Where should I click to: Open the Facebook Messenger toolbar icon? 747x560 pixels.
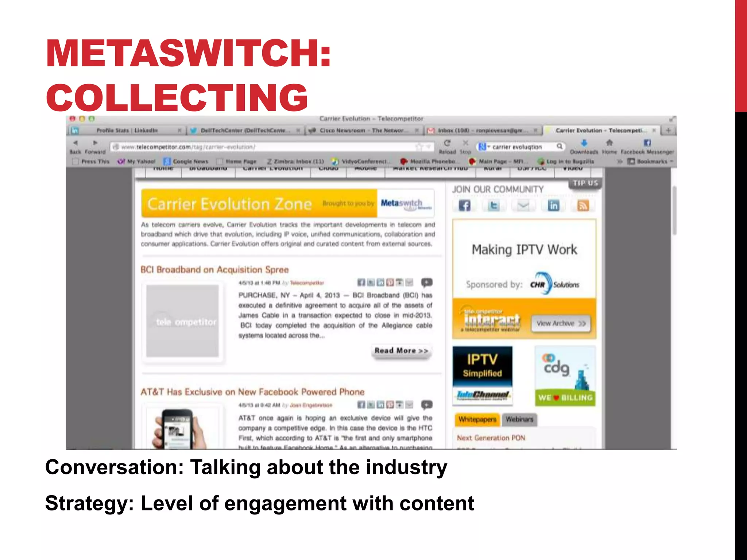[x=647, y=143]
